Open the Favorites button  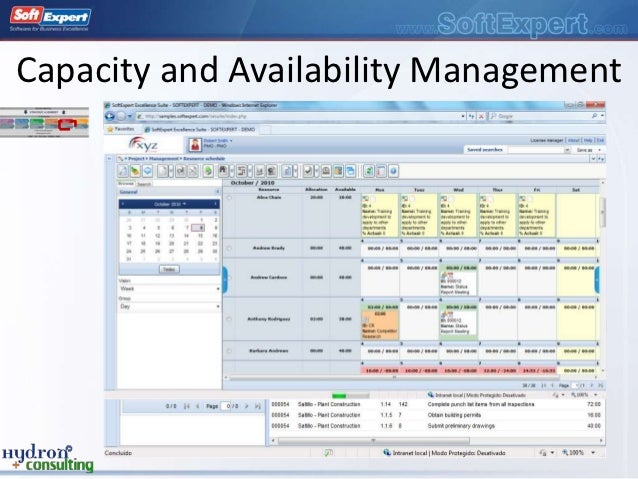(x=120, y=129)
